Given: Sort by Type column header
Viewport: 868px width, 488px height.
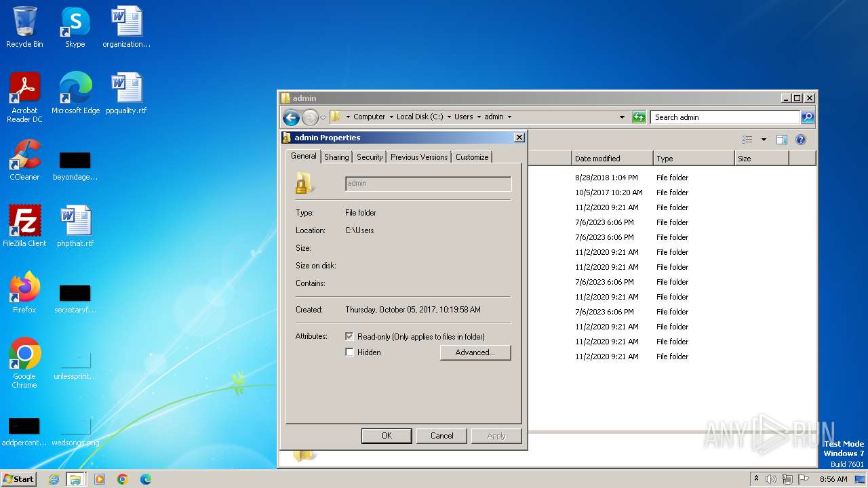Looking at the screenshot, I should pos(694,159).
